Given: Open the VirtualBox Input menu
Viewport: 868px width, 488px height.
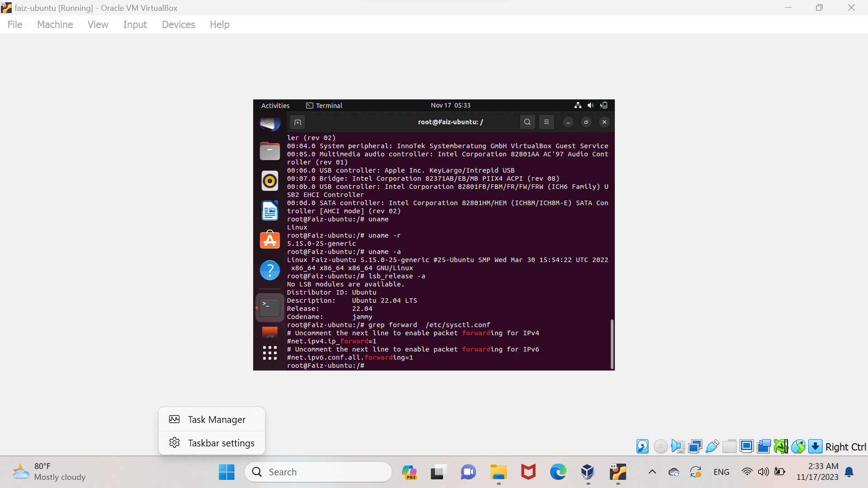Looking at the screenshot, I should pyautogui.click(x=135, y=24).
